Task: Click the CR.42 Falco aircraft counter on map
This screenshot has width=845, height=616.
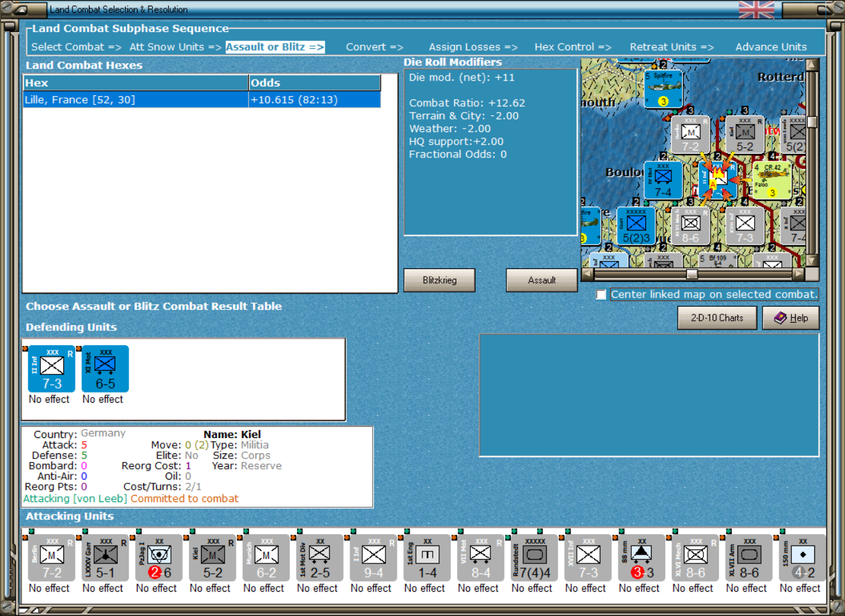Action: point(772,181)
